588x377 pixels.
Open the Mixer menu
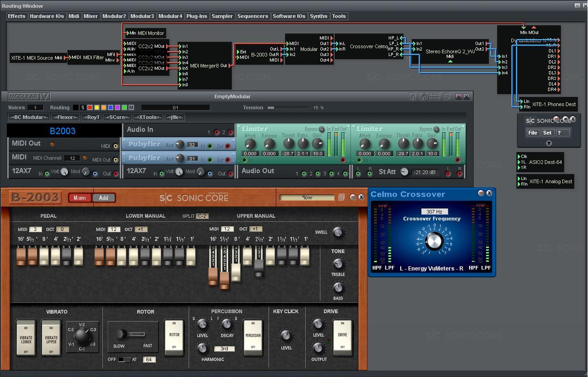90,16
